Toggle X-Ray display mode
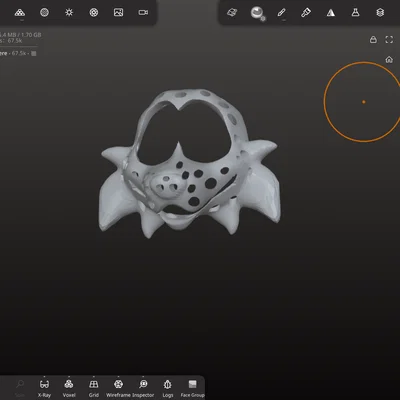 44,388
